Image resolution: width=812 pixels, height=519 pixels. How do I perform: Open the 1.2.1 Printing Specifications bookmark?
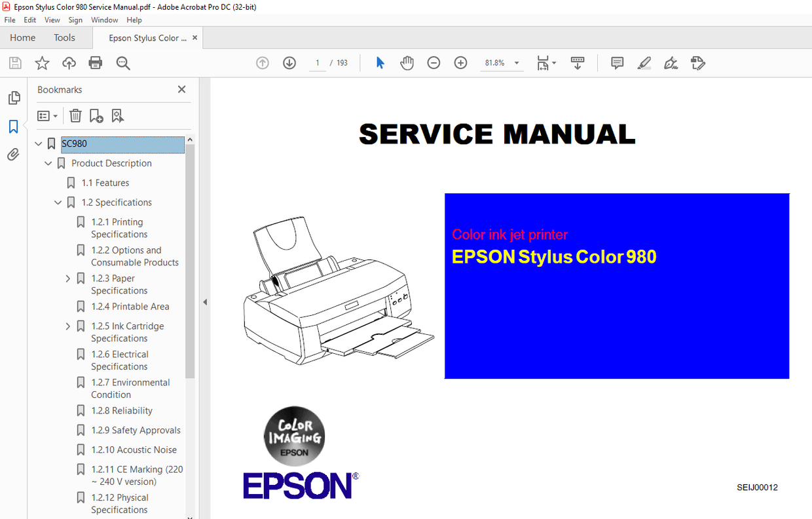coord(120,228)
